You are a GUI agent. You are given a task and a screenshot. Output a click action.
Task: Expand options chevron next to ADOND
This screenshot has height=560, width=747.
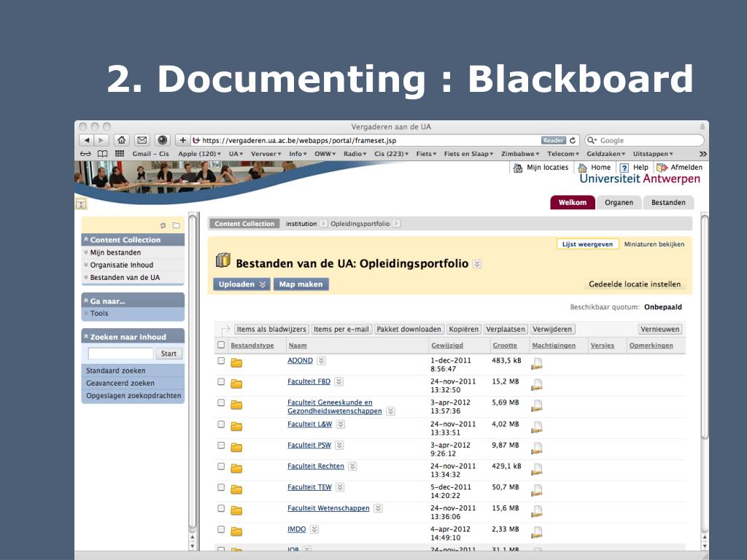point(322,360)
